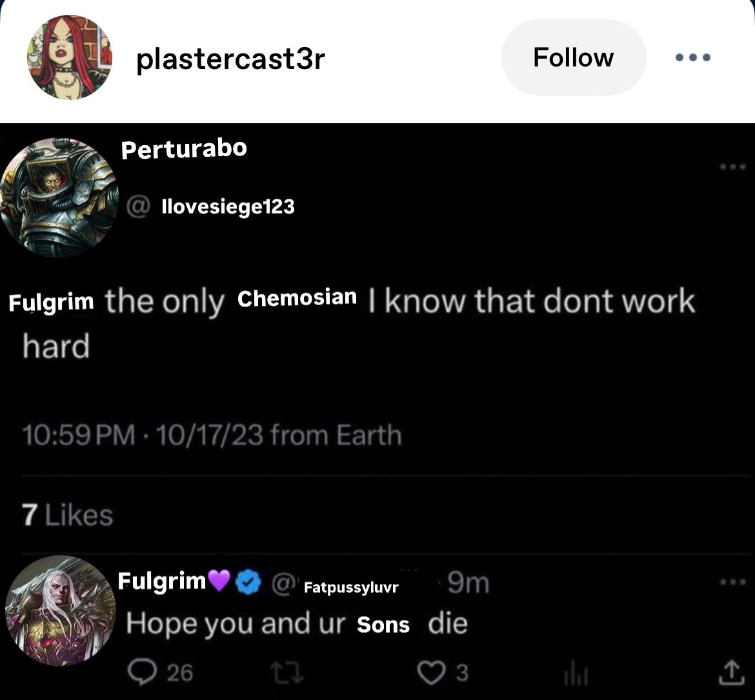The image size is (755, 700).
Task: View the 7 Likes list
Action: [x=68, y=515]
